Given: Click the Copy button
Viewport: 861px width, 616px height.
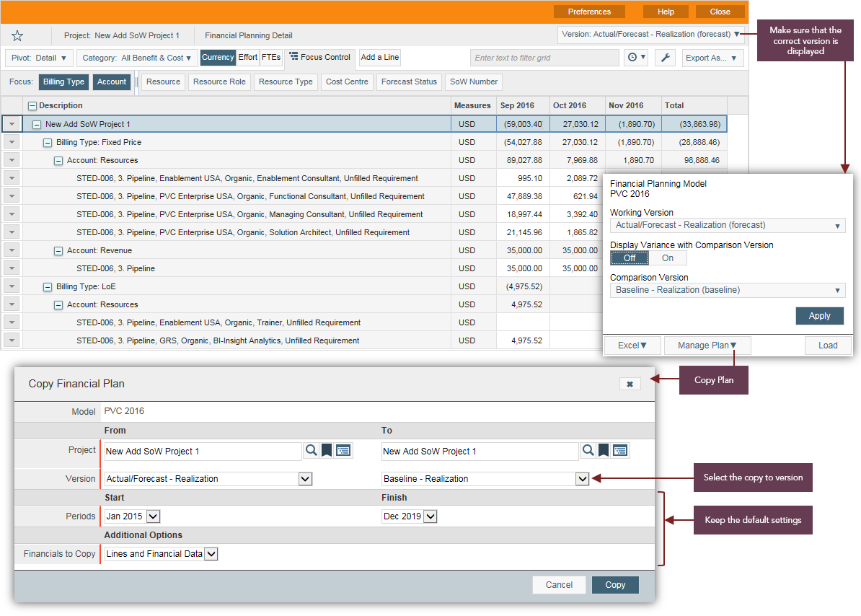Looking at the screenshot, I should click(x=615, y=585).
